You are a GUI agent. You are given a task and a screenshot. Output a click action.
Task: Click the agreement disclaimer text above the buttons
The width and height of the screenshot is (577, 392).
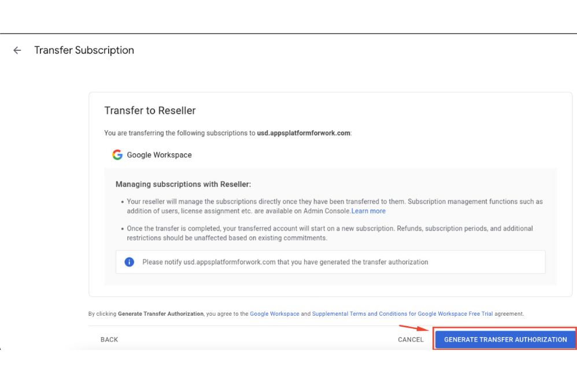(x=306, y=313)
